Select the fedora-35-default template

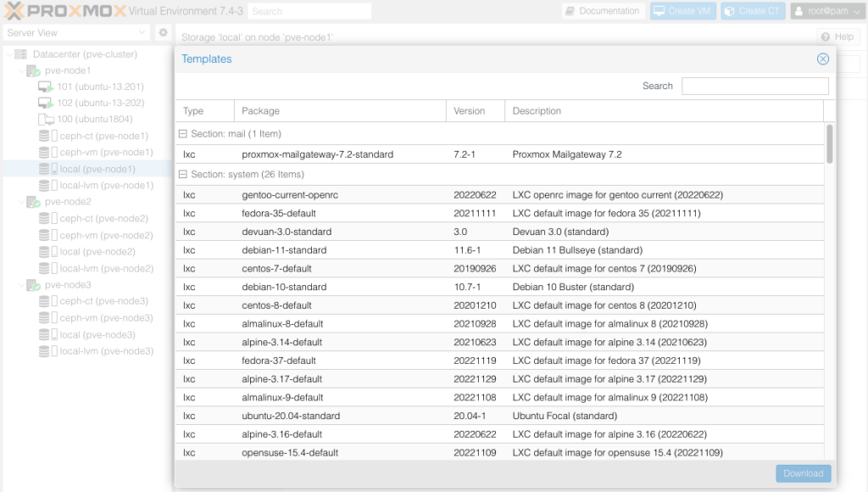(500, 213)
